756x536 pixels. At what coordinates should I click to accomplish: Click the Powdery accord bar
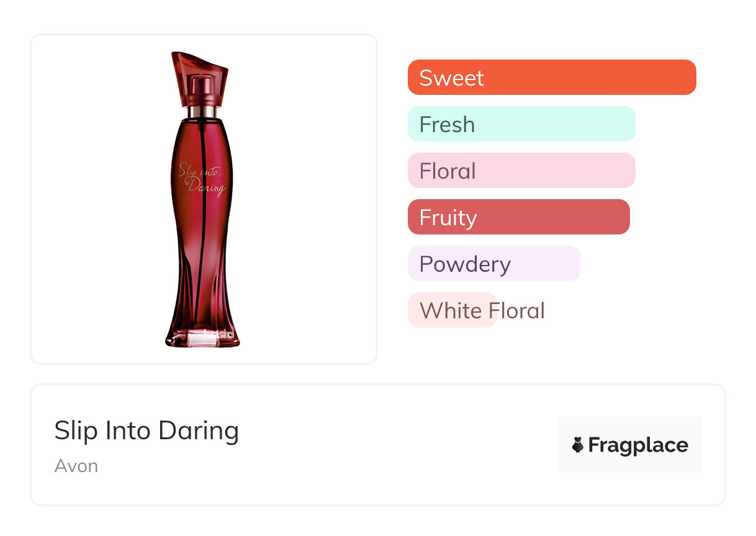coord(493,264)
